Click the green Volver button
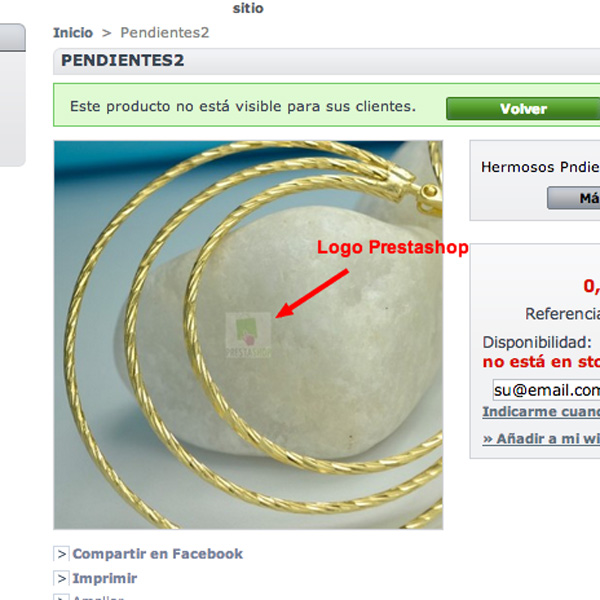This screenshot has height=600, width=600. pyautogui.click(x=523, y=109)
